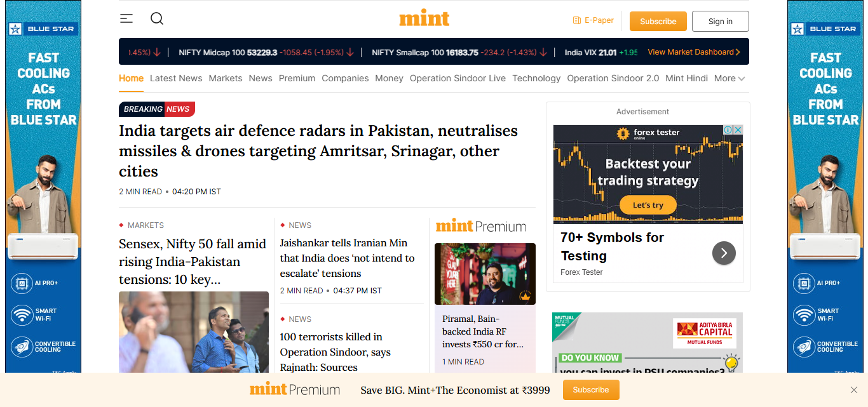Expand the More navigation dropdown
Screen dimensions: 868x407
tap(729, 78)
